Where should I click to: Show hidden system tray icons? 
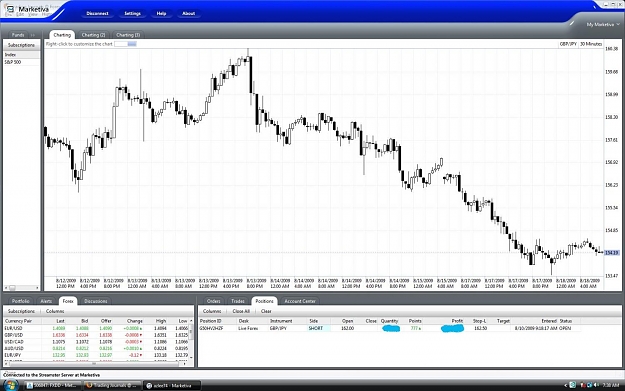coord(566,385)
